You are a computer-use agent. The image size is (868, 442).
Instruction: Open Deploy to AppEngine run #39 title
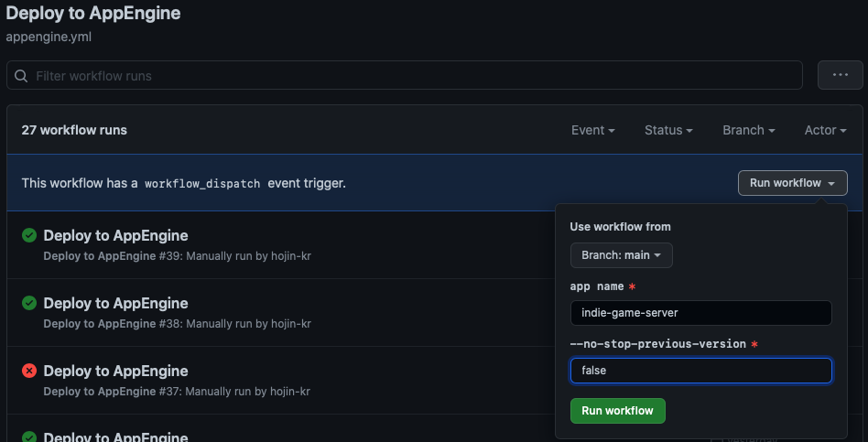click(x=115, y=236)
